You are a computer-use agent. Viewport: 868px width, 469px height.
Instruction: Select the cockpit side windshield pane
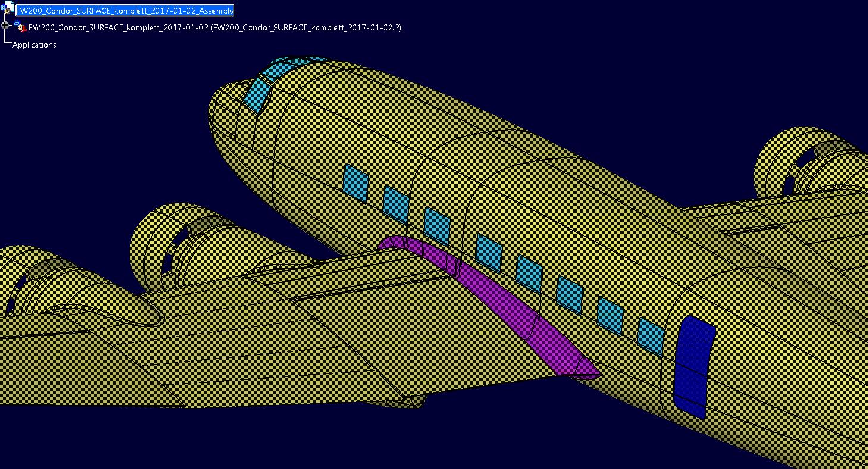click(257, 94)
